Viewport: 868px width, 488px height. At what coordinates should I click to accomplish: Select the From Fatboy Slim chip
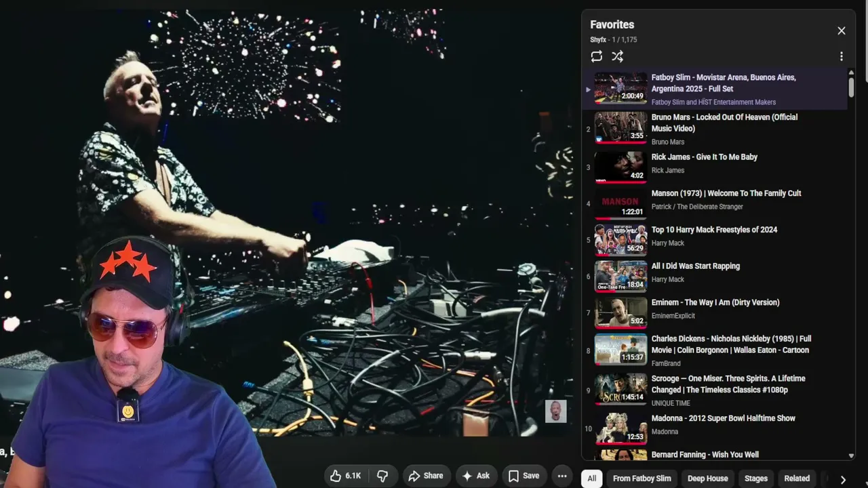[x=642, y=479]
